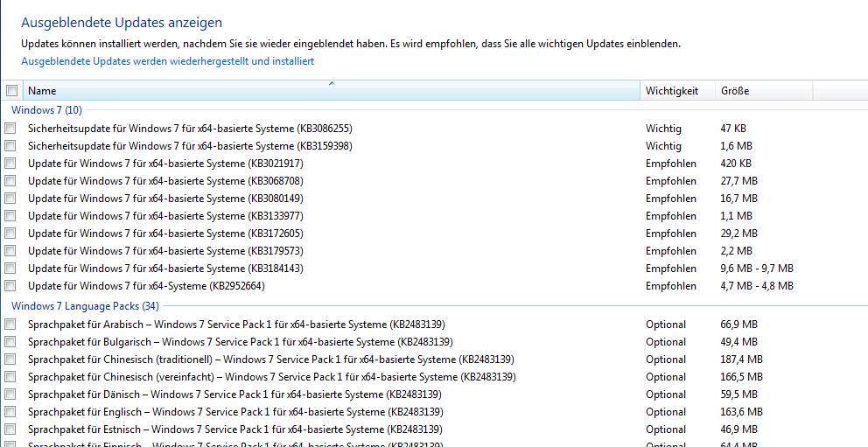Click the restore and install hidden updates link

click(x=167, y=61)
